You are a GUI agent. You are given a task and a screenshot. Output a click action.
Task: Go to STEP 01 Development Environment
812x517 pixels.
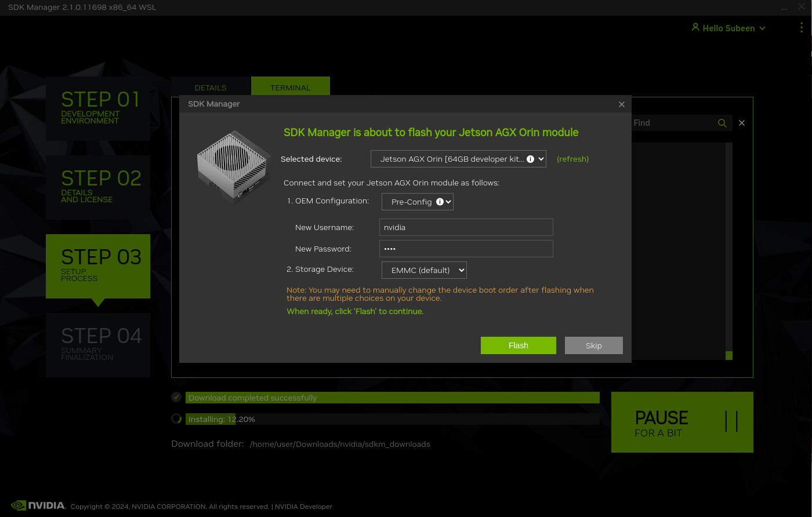(x=98, y=108)
